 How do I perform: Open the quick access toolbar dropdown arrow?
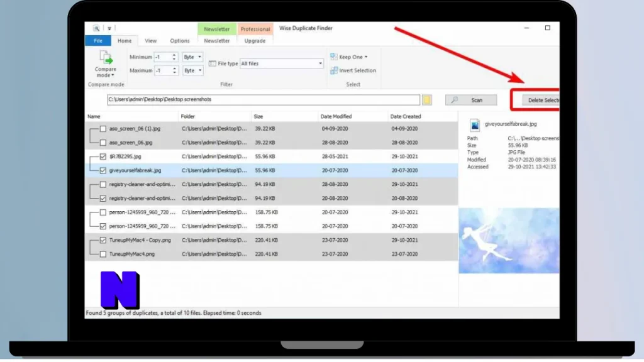click(109, 29)
